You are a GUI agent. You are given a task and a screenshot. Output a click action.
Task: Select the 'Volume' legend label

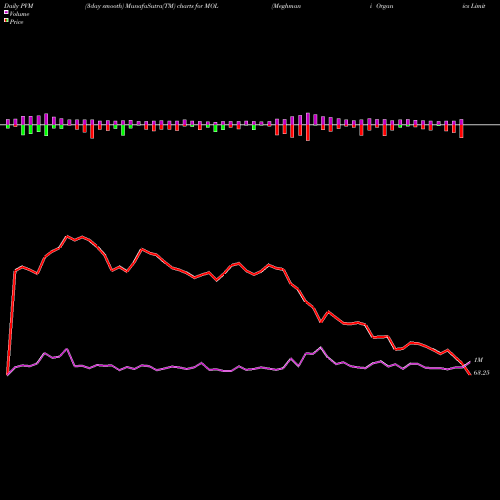click(19, 14)
